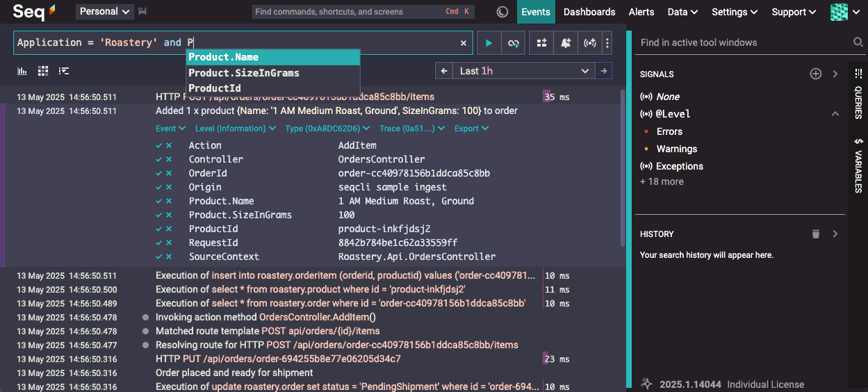The image size is (868, 392).
Task: Include Action property with check mark
Action: coord(159,145)
